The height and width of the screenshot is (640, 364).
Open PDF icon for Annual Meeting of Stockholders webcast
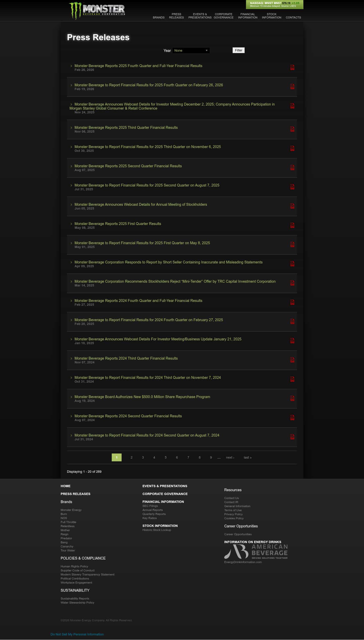pyautogui.click(x=292, y=206)
